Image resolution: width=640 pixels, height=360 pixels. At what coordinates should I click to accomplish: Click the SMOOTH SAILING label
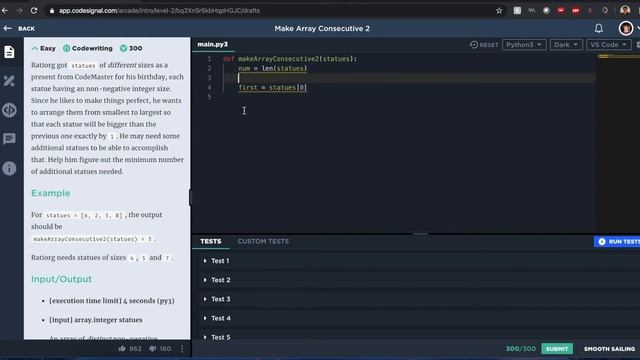tap(609, 349)
